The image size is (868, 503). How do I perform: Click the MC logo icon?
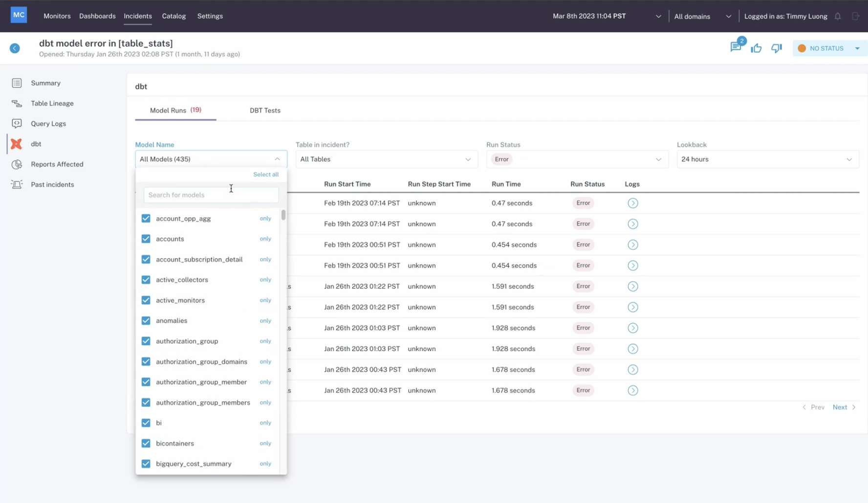[x=19, y=15]
